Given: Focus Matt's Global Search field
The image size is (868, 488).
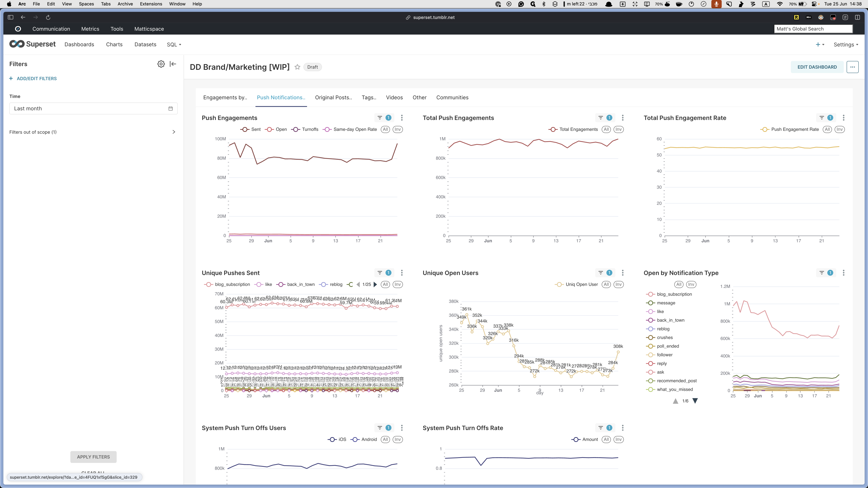Looking at the screenshot, I should point(813,29).
